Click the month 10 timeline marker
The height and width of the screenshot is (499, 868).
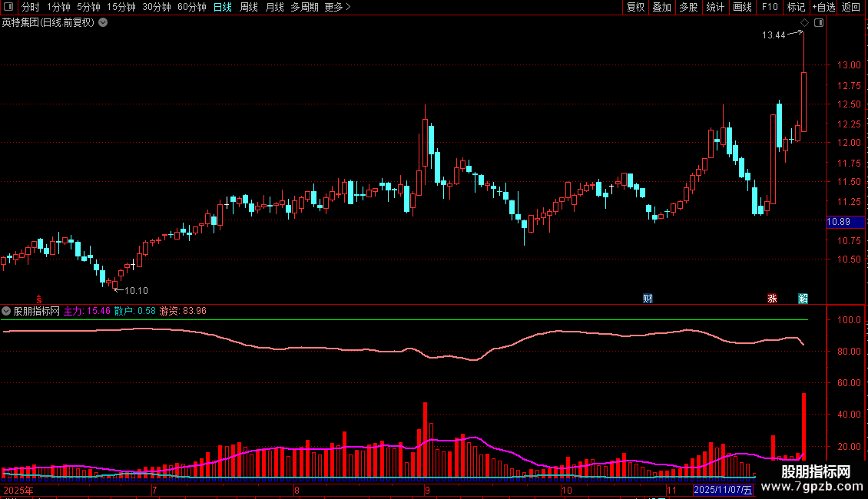pyautogui.click(x=566, y=490)
